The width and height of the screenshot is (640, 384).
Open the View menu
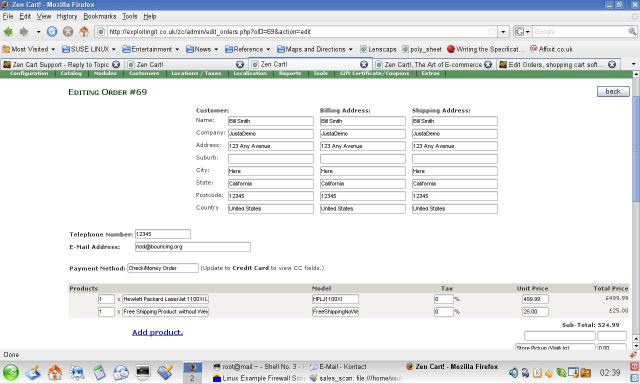coord(44,16)
